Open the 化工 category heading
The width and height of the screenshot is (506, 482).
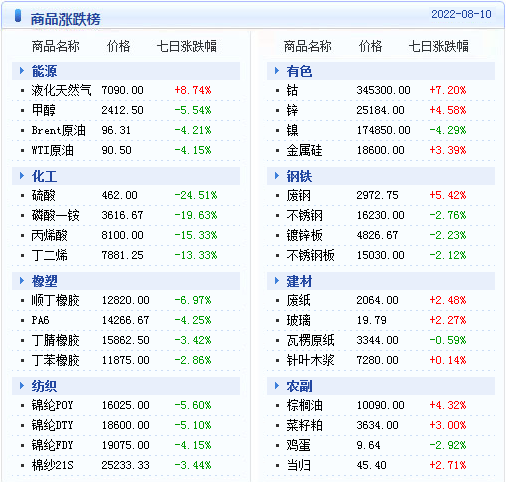tap(44, 176)
